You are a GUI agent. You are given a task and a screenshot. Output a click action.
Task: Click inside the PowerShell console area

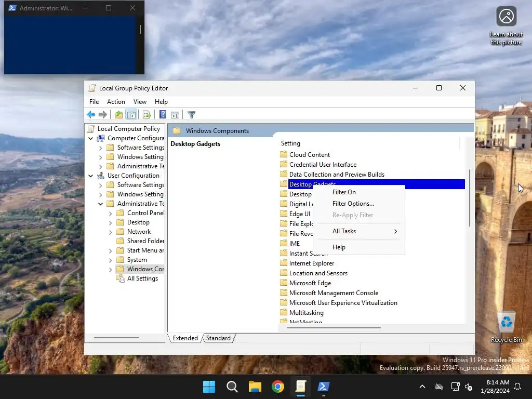point(71,44)
